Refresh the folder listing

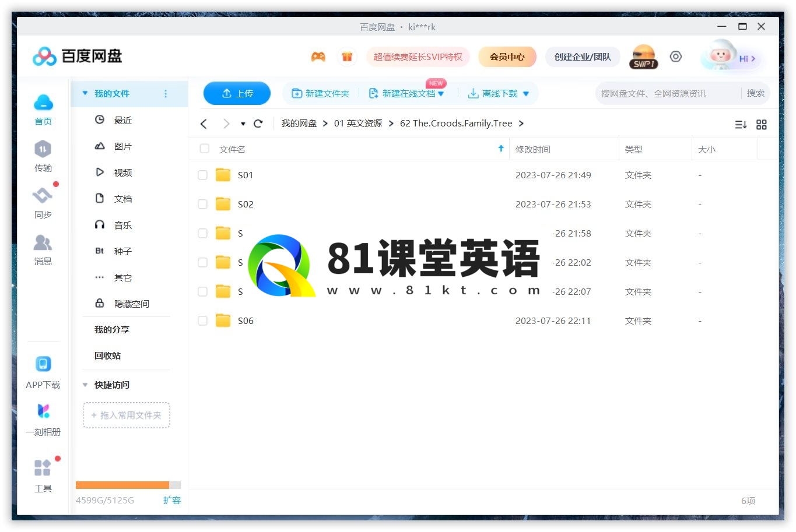point(258,124)
